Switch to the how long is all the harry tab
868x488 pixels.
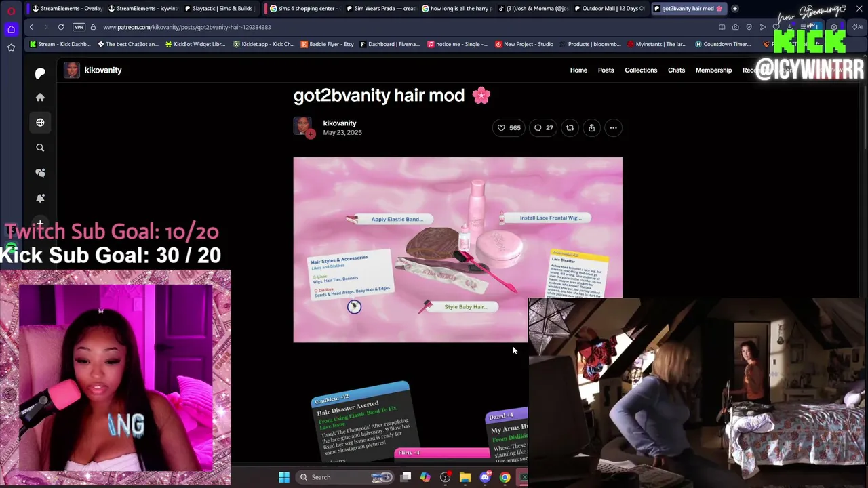[456, 9]
